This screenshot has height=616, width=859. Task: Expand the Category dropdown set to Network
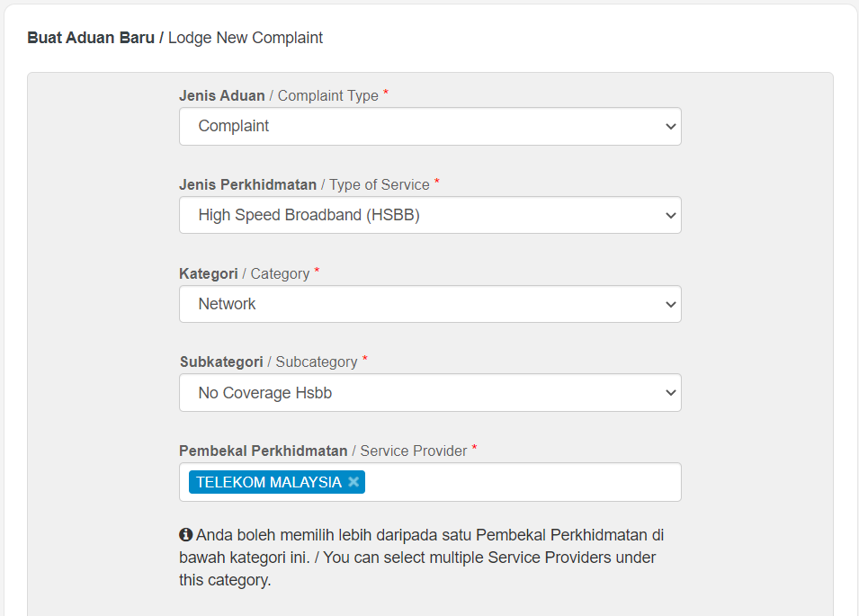click(430, 304)
